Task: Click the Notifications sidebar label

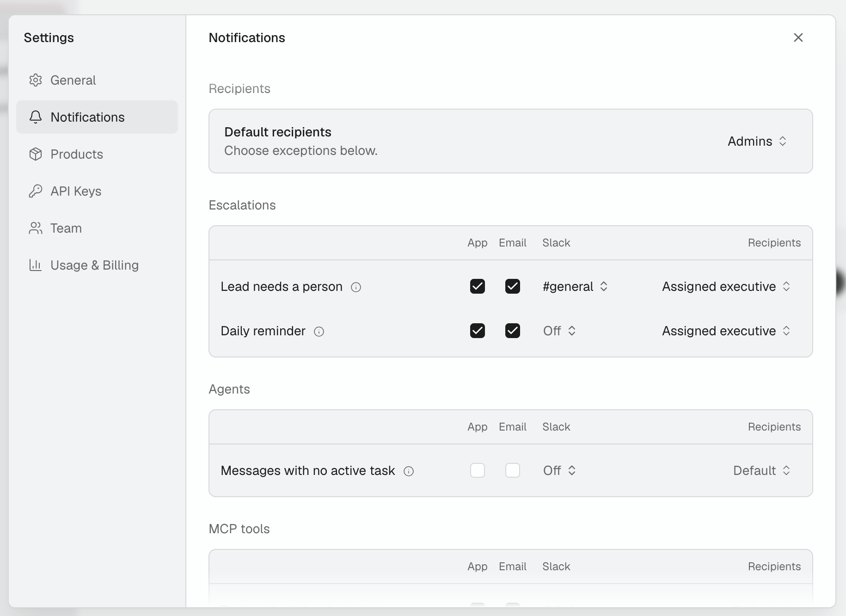Action: click(88, 117)
